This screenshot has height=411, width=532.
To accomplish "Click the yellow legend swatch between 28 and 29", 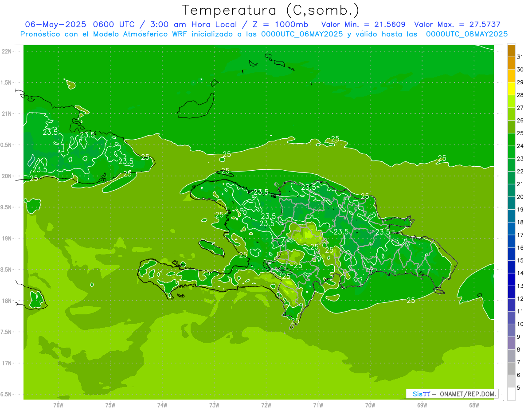I will [511, 89].
